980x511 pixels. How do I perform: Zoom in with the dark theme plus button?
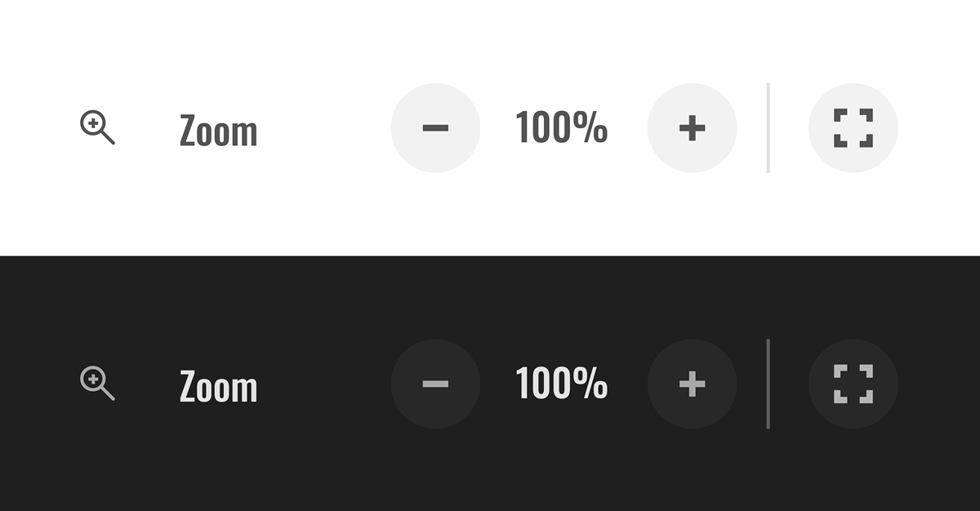(692, 384)
